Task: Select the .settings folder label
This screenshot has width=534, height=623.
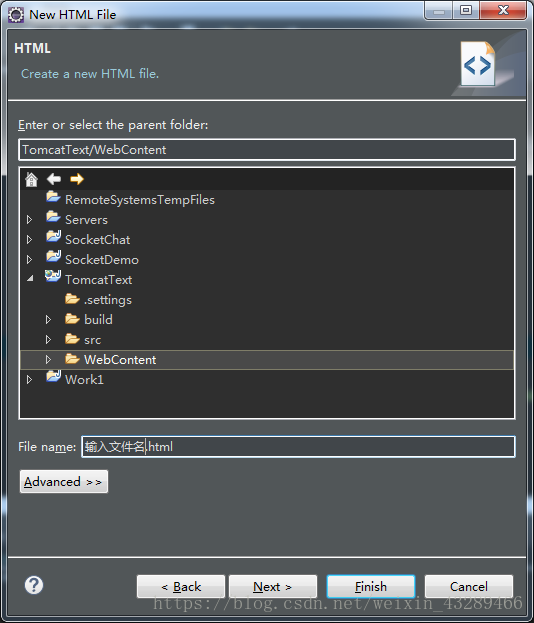Action: 108,300
